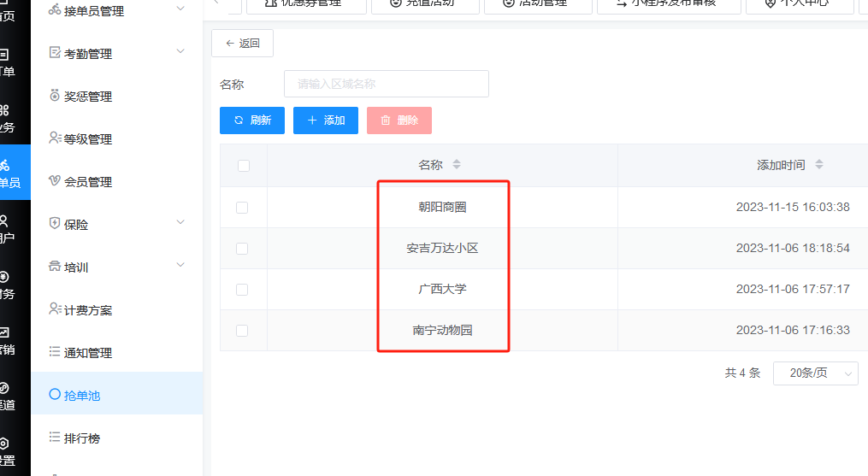Click the 安吉万达小区 name cell
Viewport: 868px width, 476px height.
click(x=442, y=248)
